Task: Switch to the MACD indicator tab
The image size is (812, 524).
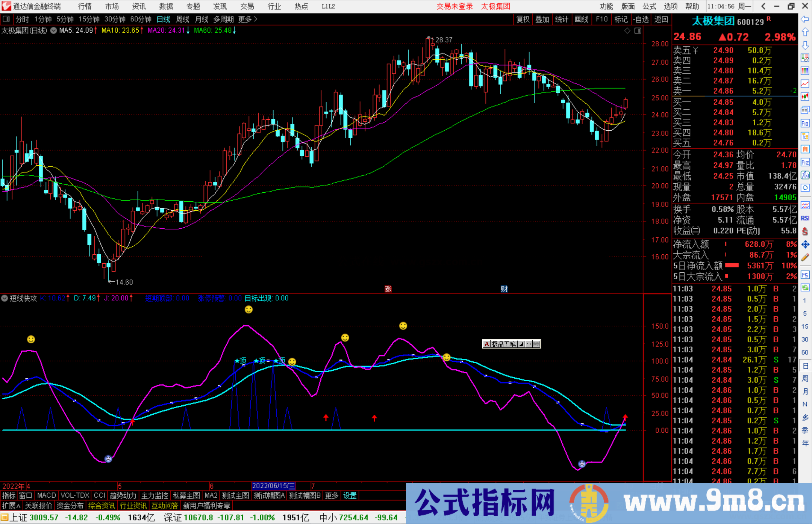Action: click(47, 495)
